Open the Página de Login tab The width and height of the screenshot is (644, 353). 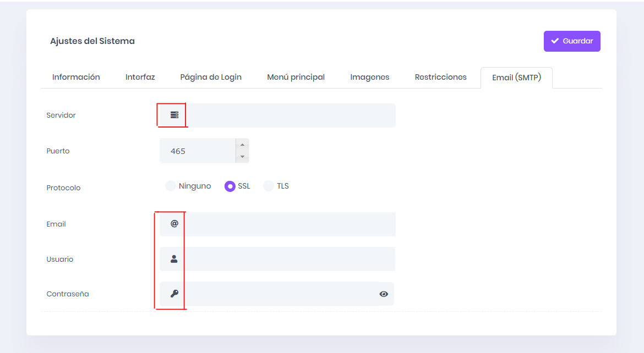pos(211,77)
